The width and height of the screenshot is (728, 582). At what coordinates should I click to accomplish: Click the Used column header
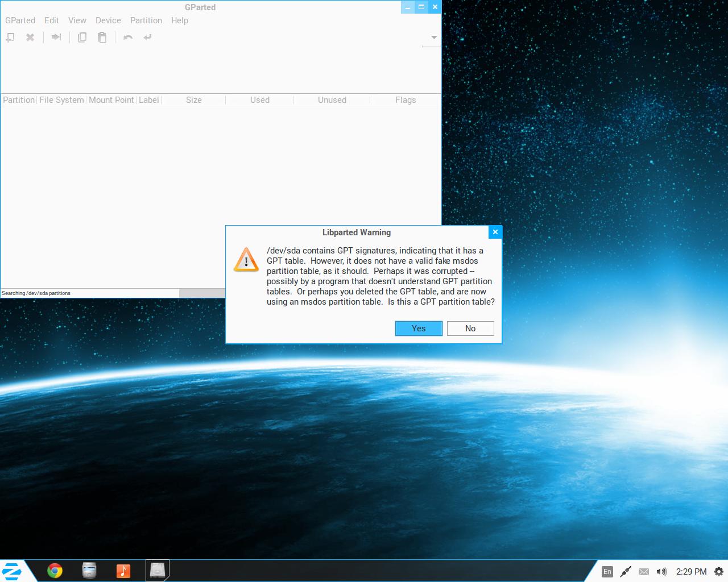(x=260, y=100)
